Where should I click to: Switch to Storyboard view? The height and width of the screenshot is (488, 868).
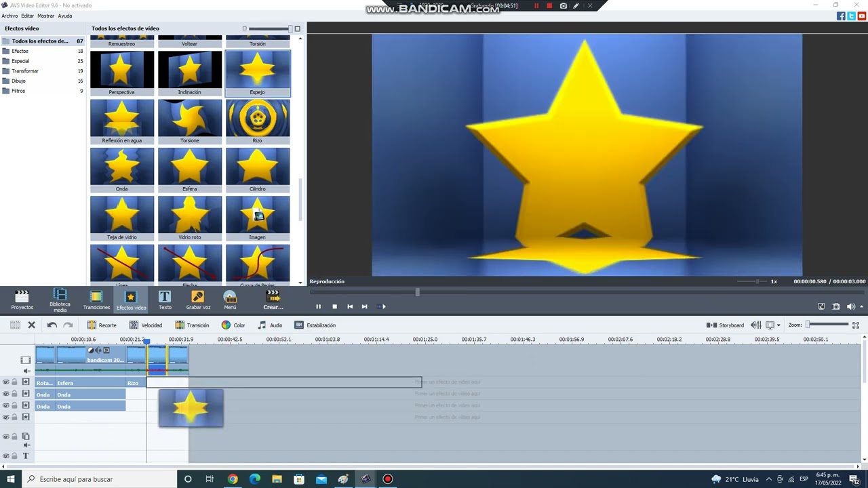point(725,325)
